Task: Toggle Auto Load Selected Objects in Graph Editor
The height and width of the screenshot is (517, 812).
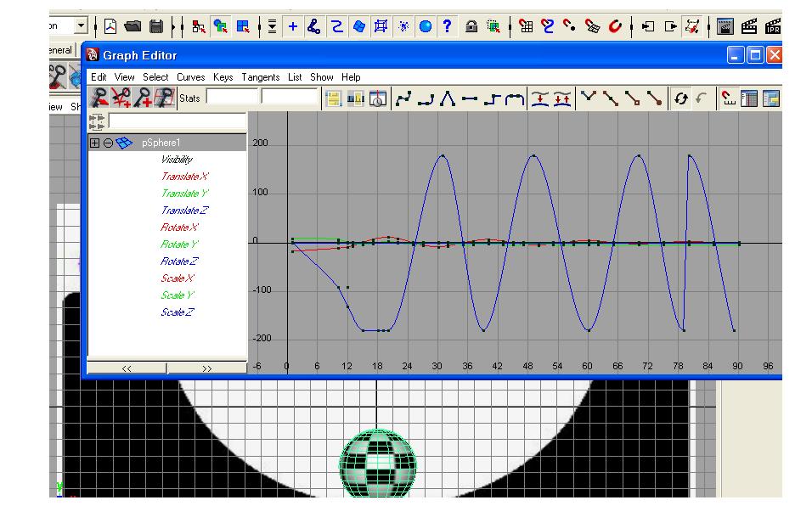Action: (681, 98)
